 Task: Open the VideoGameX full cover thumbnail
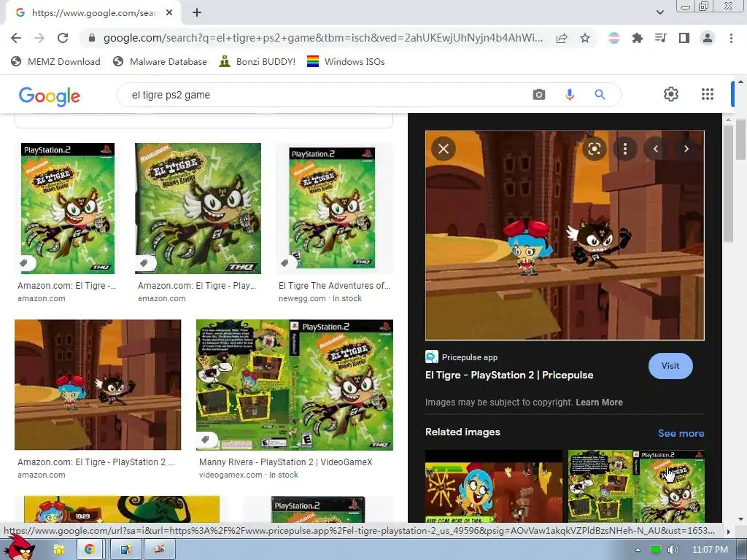point(295,385)
